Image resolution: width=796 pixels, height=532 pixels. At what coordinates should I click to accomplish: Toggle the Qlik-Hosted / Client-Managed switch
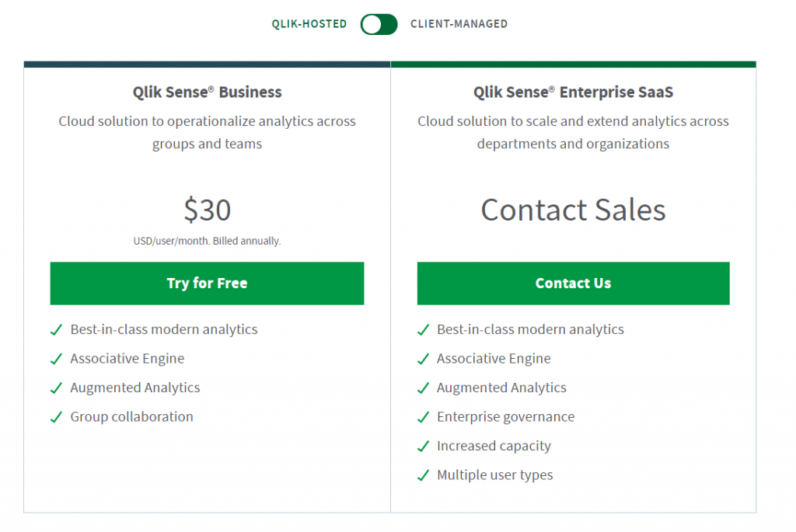[379, 24]
